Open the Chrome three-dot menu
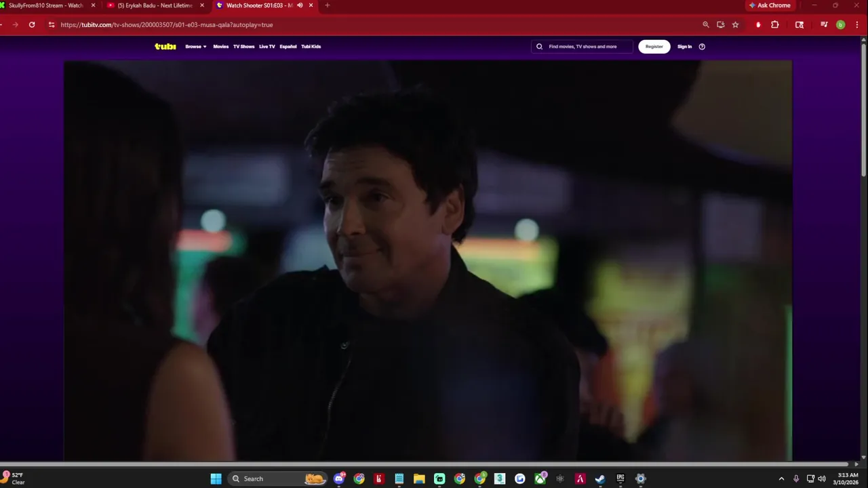Image resolution: width=868 pixels, height=488 pixels. tap(856, 24)
